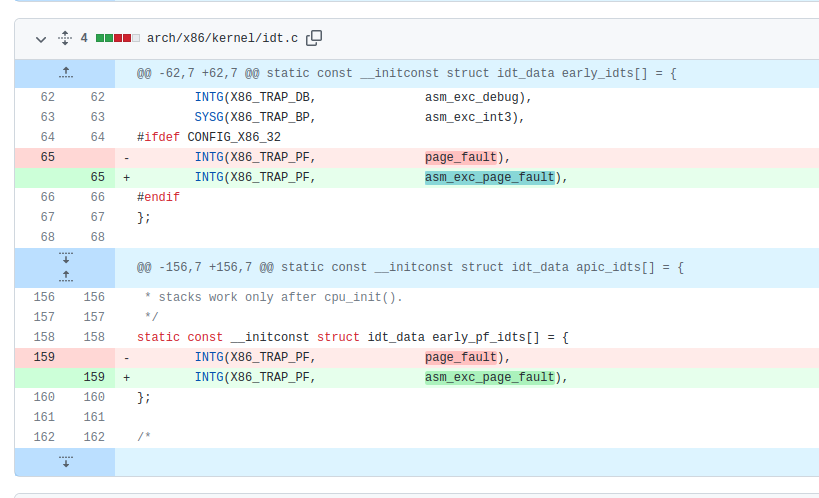This screenshot has height=498, width=819.
Task: Select added line number 65
Action: pos(97,177)
